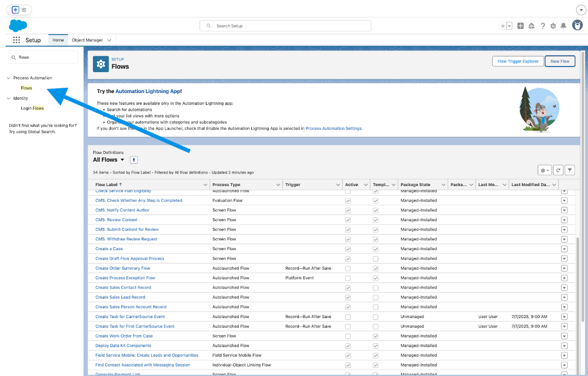Open the Setup gear menu in header
588x376 pixels.
point(553,26)
